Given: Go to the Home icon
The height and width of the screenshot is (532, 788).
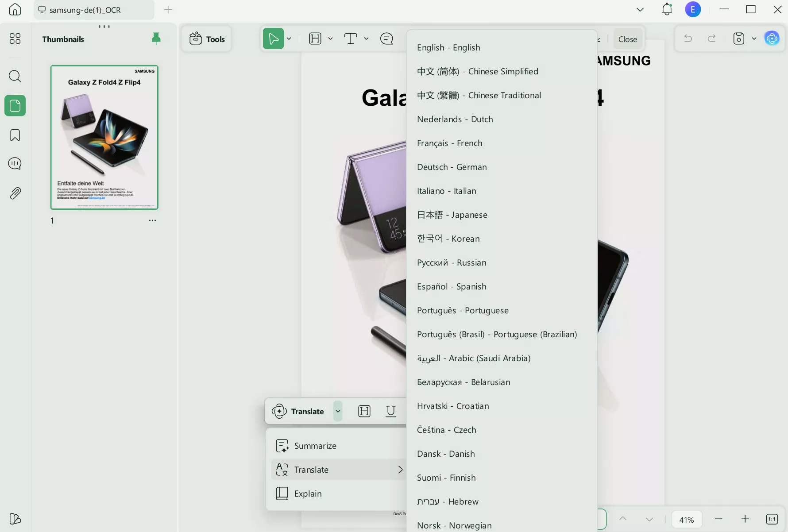Looking at the screenshot, I should pyautogui.click(x=15, y=9).
